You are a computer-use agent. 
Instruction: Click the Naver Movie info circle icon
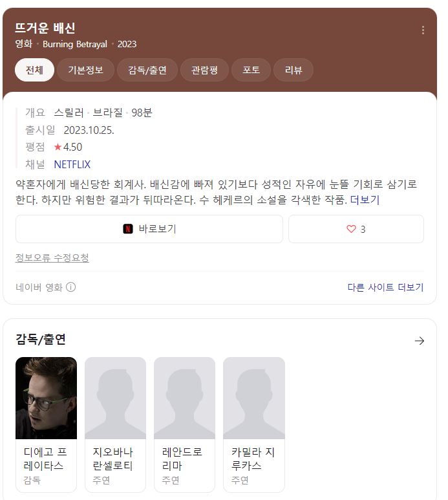click(x=71, y=287)
